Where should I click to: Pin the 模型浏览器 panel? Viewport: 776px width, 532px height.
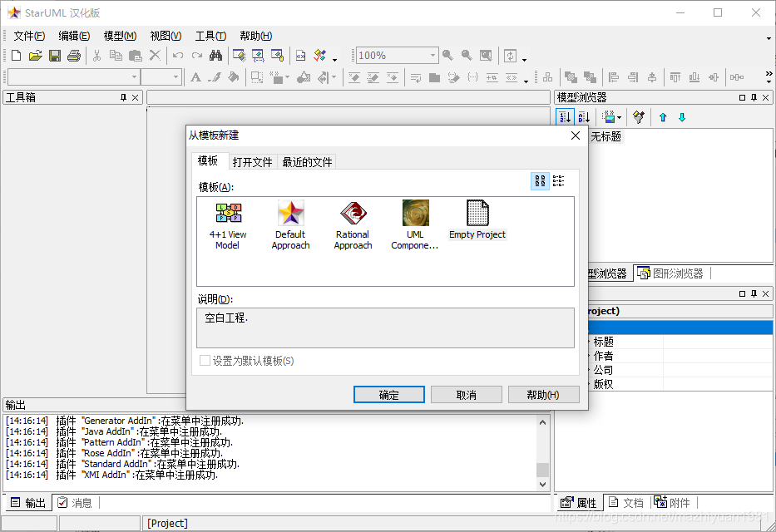pos(754,97)
